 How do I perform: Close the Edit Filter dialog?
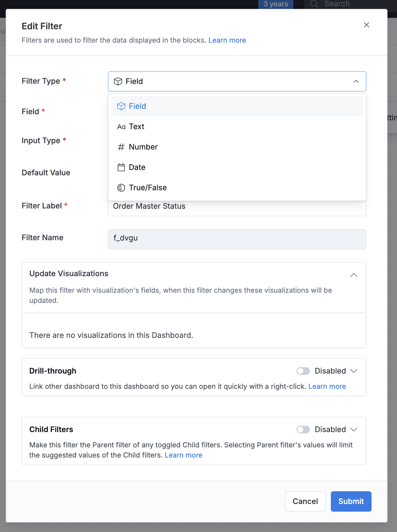coord(366,25)
